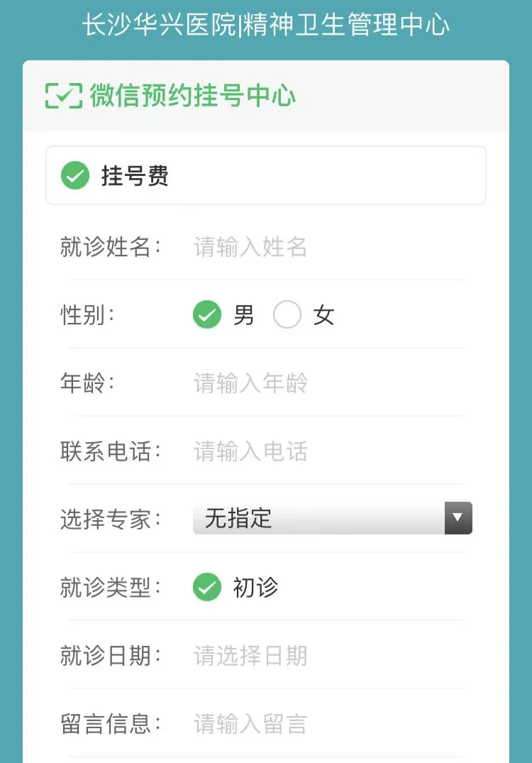Toggle the 初诊 visit type checkmark
The width and height of the screenshot is (532, 763).
point(207,587)
